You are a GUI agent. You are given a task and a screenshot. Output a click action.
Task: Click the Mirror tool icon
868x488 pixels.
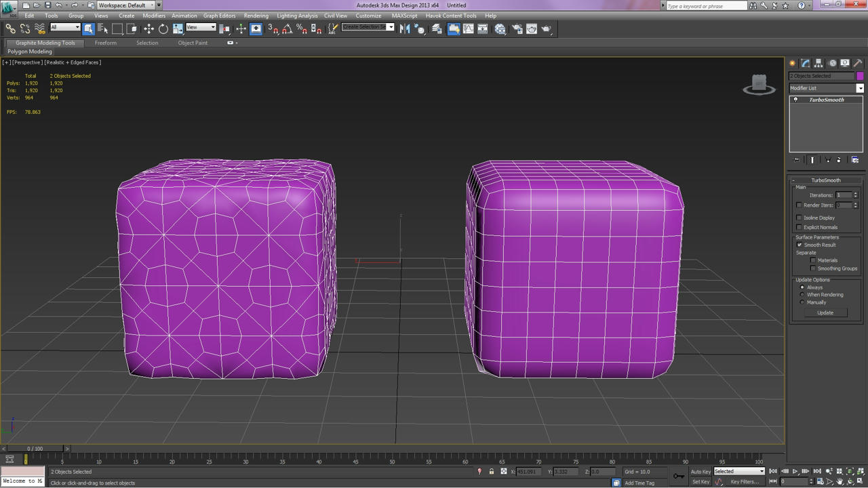point(405,28)
